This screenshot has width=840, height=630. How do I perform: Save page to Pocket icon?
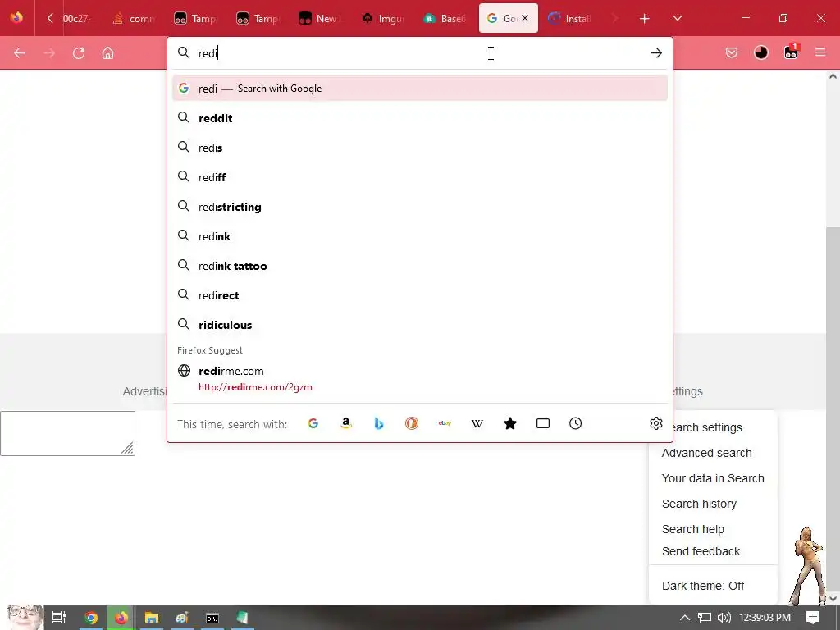[x=731, y=52]
